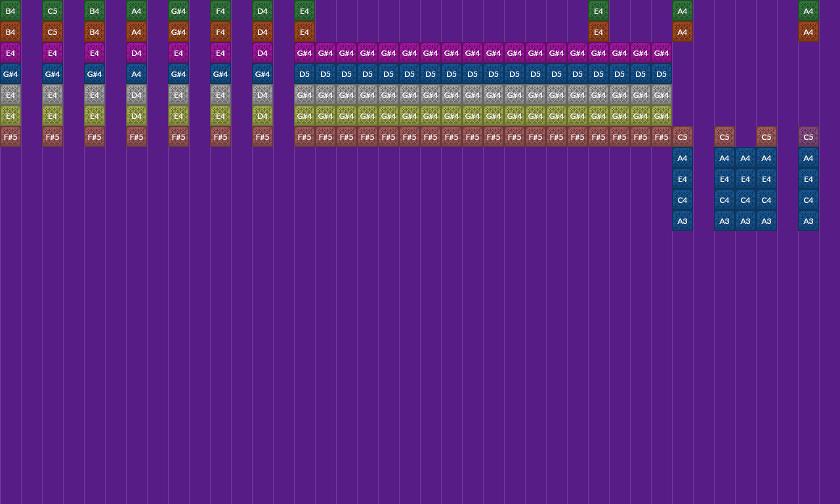Select the leftmost magenta E4 note
The height and width of the screenshot is (504, 840).
pos(10,52)
